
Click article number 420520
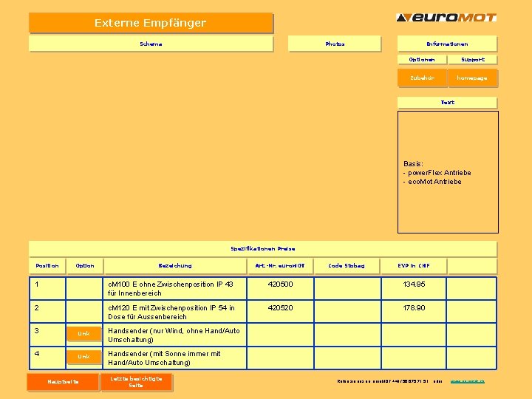280,308
